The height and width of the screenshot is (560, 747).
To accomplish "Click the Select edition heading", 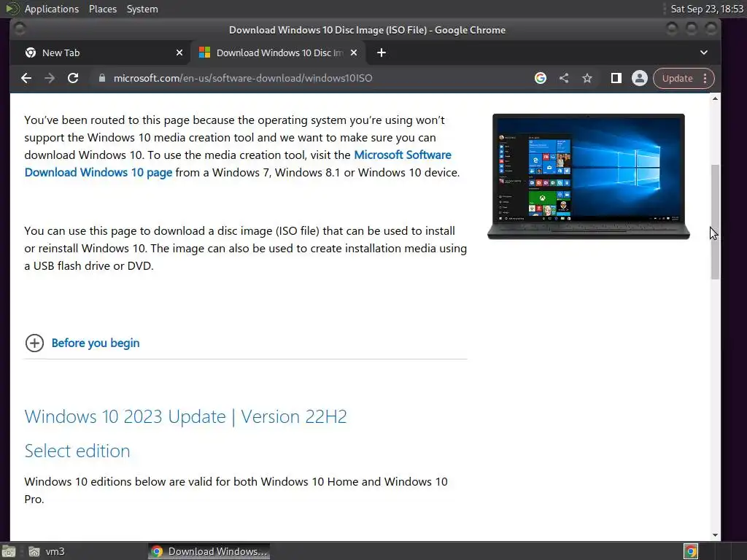I will pyautogui.click(x=77, y=451).
